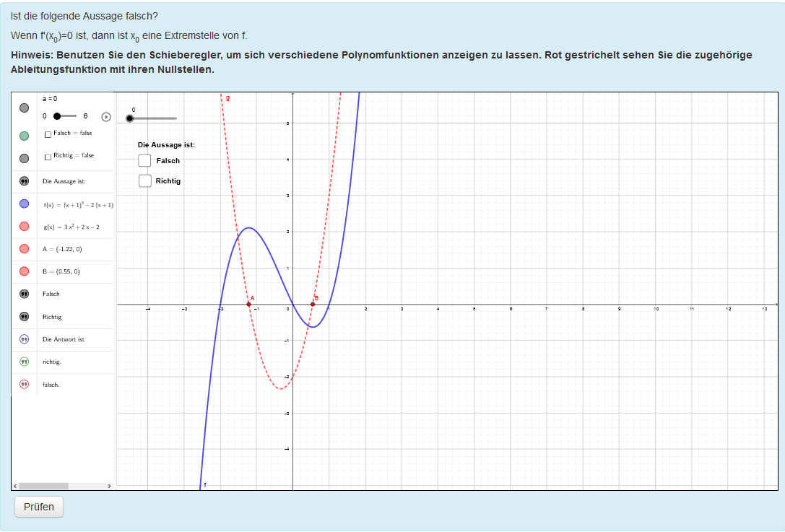Click green quote icon beside 'richtig.'
Image resolution: width=785 pixels, height=532 pixels.
pyautogui.click(x=25, y=362)
